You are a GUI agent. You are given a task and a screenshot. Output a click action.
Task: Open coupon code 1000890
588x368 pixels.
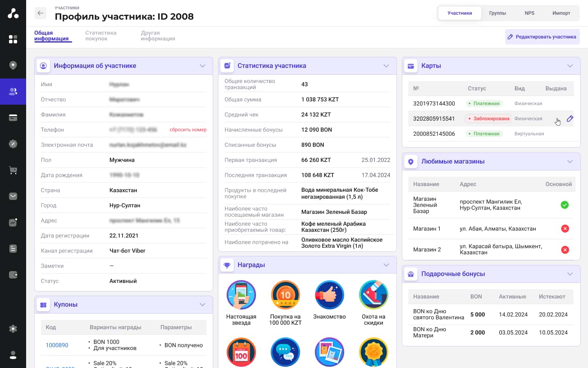tap(57, 345)
